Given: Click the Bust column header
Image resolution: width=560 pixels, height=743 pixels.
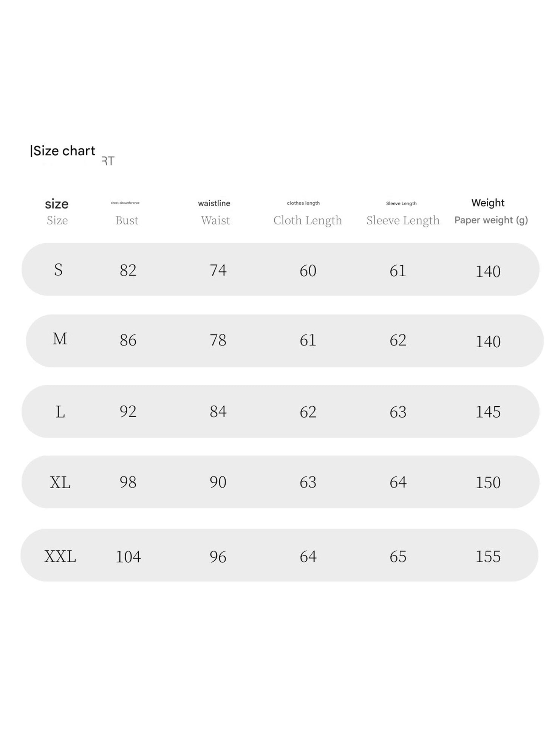Looking at the screenshot, I should (x=127, y=220).
